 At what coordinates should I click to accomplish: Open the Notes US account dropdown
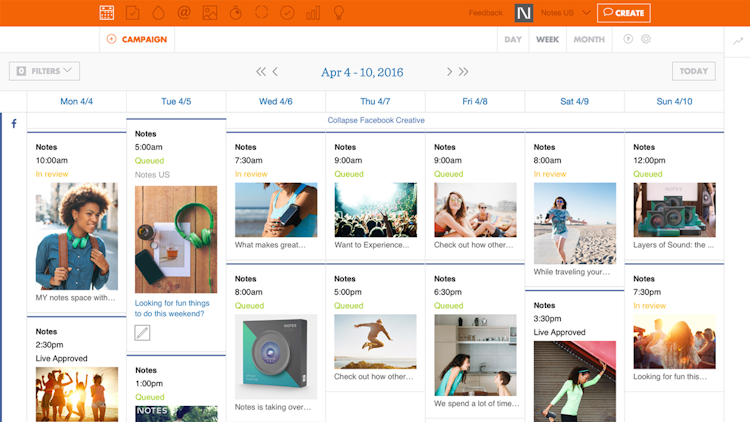point(565,13)
